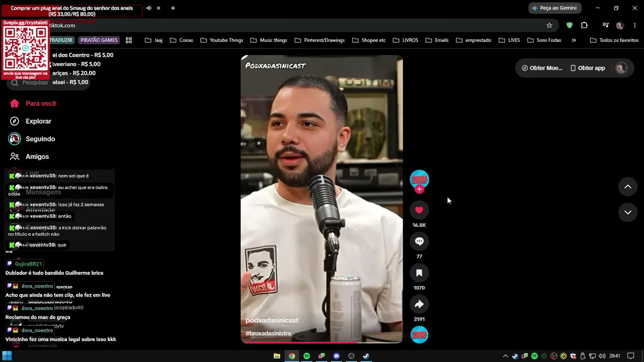Seek along the video's red progress bar
644x362 pixels.
click(321, 342)
